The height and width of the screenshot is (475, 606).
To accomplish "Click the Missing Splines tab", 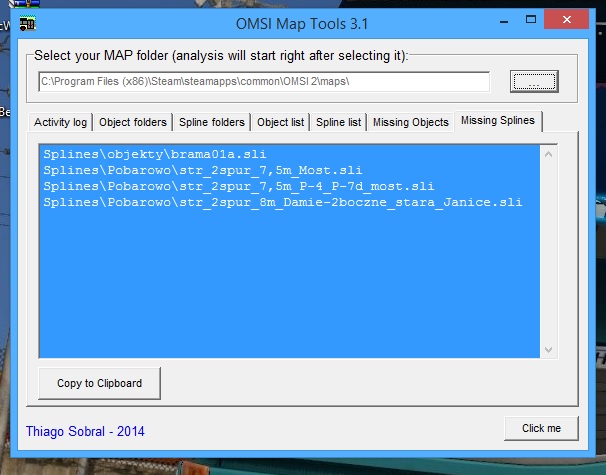I will pyautogui.click(x=498, y=122).
